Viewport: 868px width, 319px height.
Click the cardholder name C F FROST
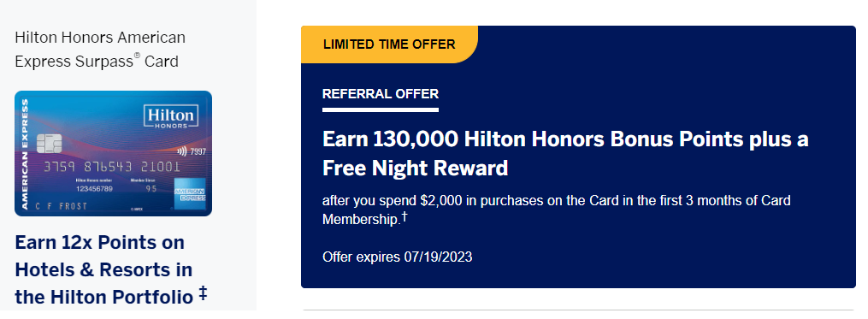54,206
